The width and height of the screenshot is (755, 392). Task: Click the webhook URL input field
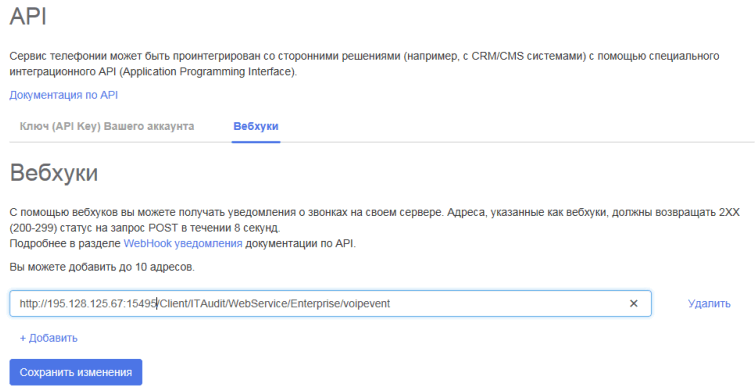pyautogui.click(x=330, y=303)
